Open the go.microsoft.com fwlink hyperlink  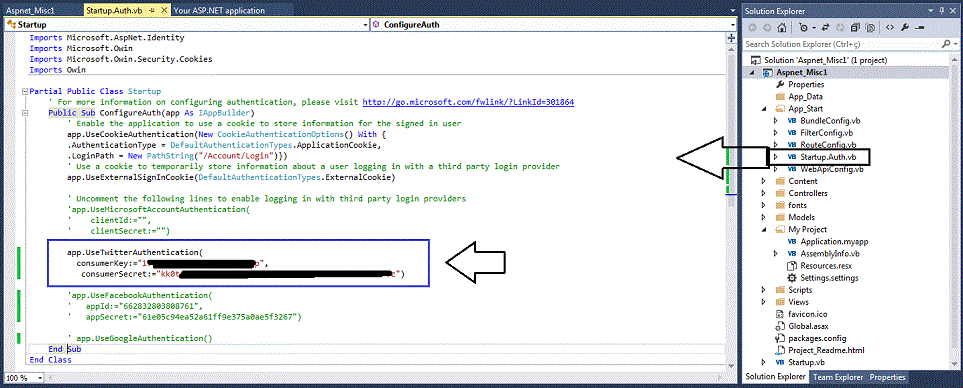point(469,102)
